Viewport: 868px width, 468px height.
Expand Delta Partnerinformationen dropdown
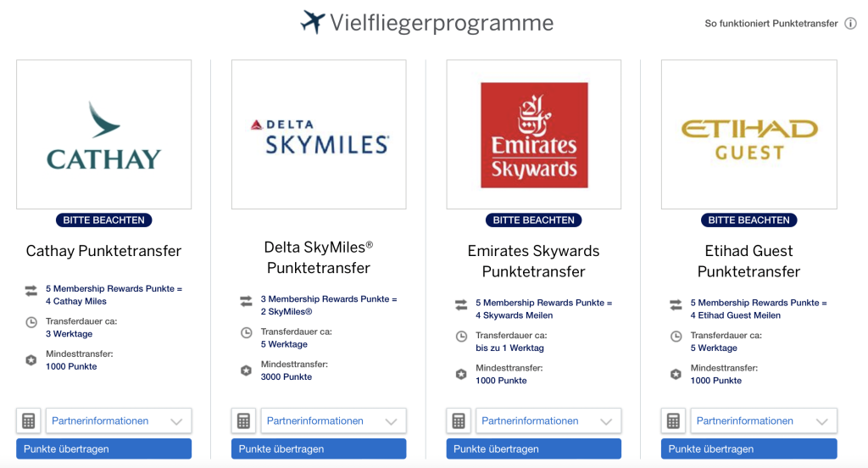tap(333, 421)
